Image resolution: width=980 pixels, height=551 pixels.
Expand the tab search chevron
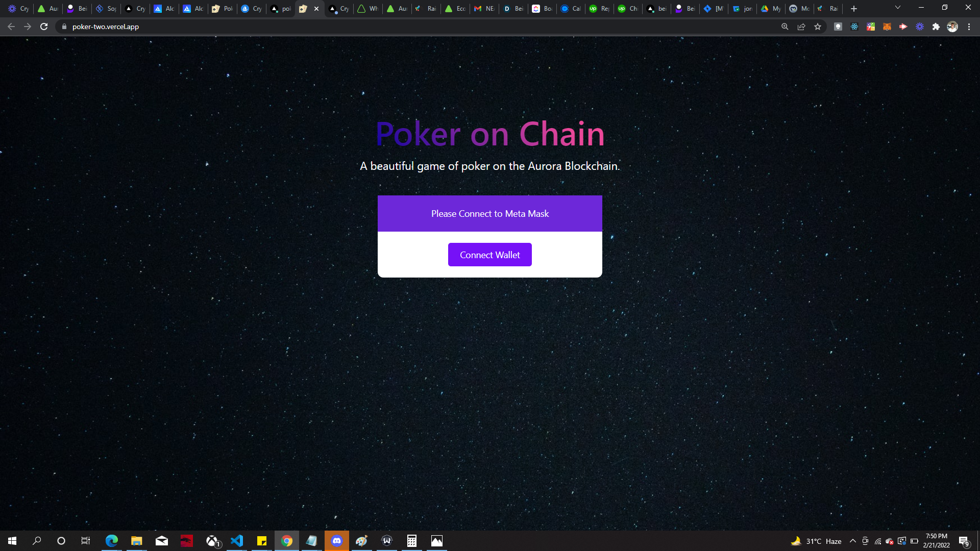898,8
